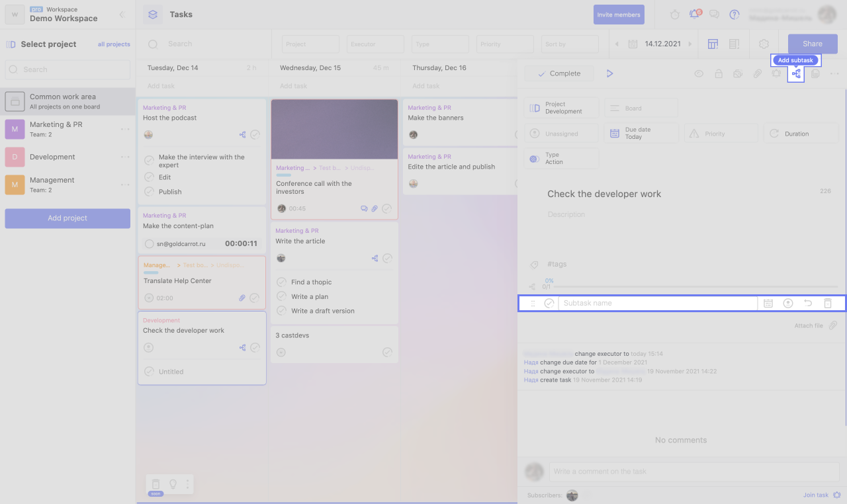Click the Invite members button
The height and width of the screenshot is (504, 847).
pos(619,15)
